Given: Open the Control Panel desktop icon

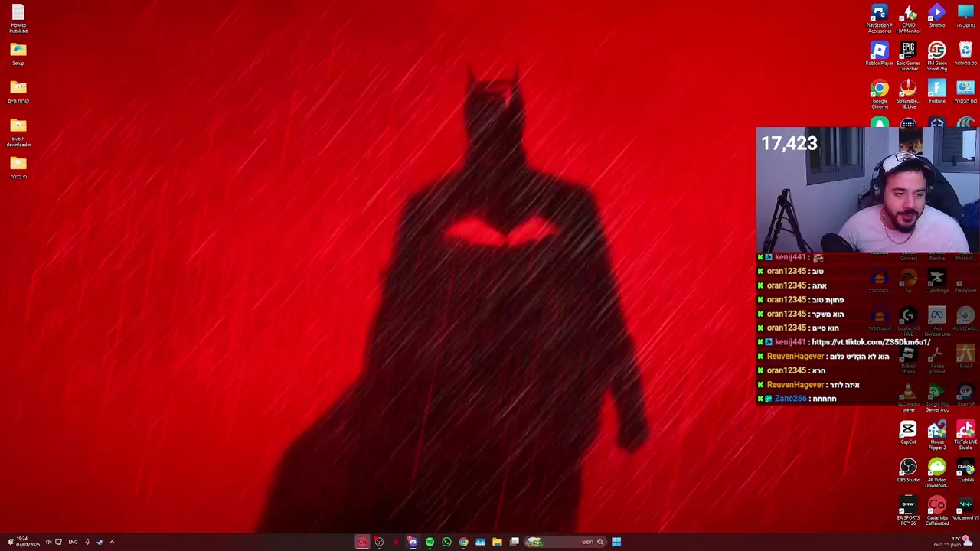Looking at the screenshot, I should pos(965,92).
